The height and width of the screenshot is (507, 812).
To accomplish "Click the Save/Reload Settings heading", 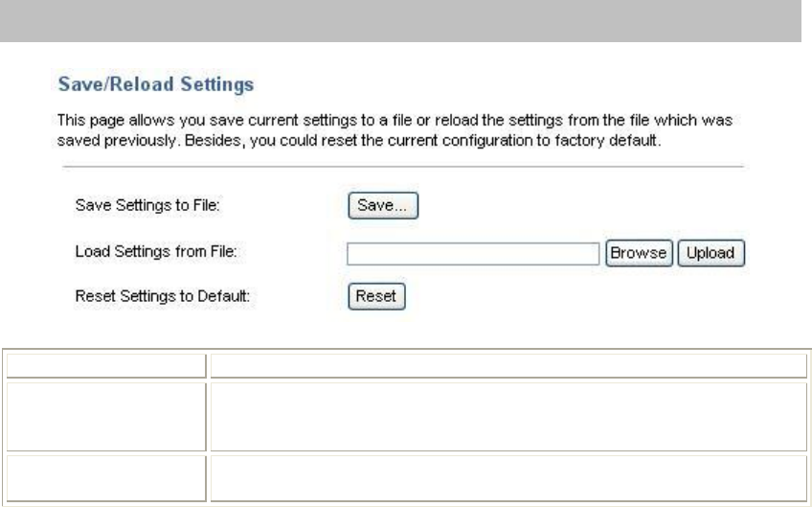I will pyautogui.click(x=156, y=84).
